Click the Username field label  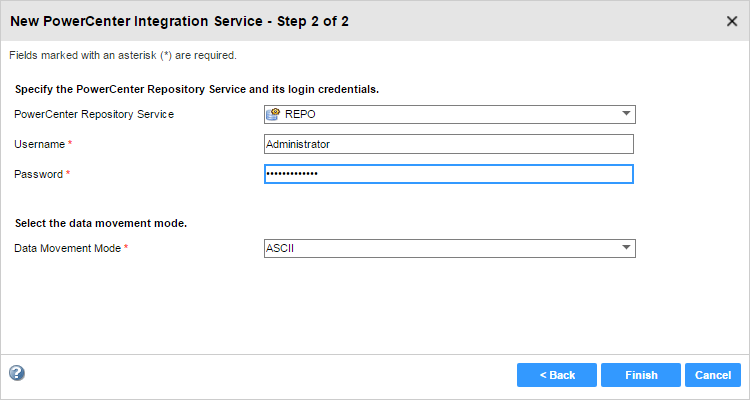(38, 144)
